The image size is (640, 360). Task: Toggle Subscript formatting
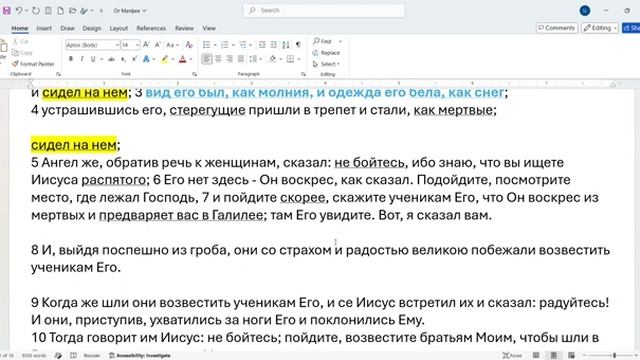123,59
